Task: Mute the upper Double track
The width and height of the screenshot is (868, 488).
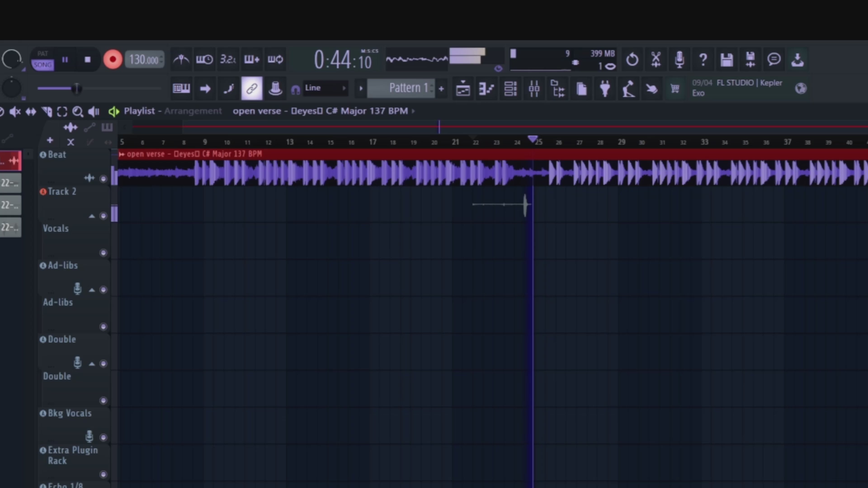Action: (104, 364)
